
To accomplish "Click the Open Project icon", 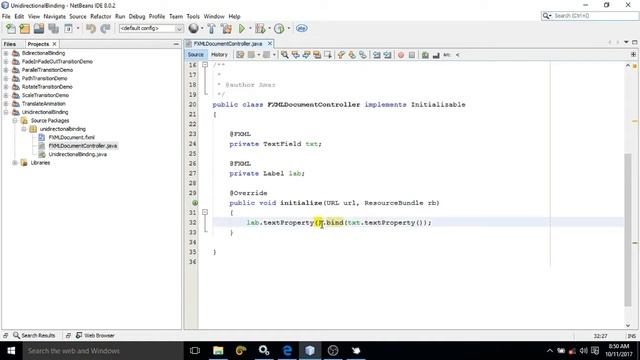I will pos(39,29).
